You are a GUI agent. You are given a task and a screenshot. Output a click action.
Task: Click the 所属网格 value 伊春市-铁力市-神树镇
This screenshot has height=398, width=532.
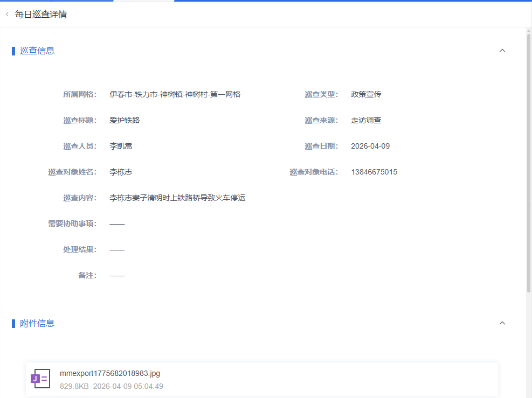175,95
